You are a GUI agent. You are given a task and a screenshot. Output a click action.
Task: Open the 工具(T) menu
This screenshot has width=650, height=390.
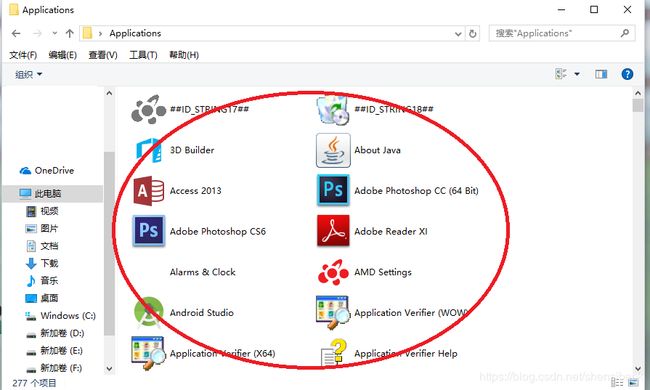[143, 55]
